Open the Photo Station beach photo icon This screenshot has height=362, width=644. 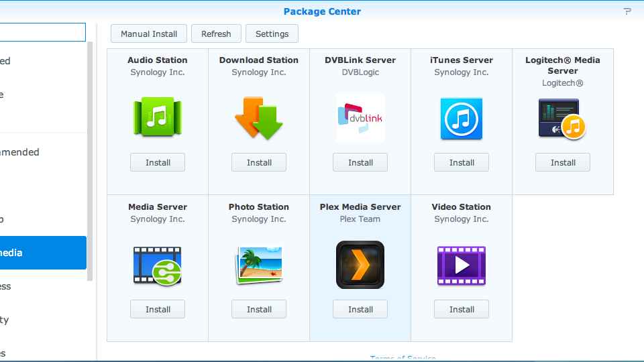pos(259,265)
